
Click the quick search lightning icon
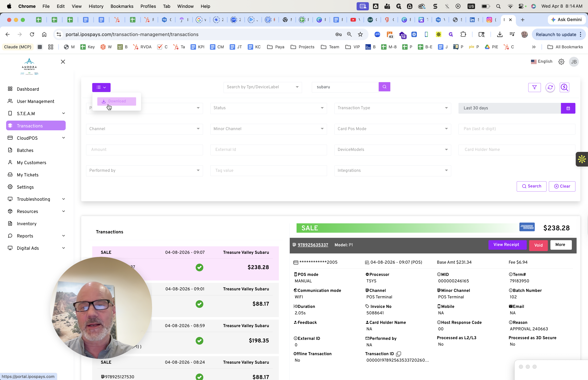tap(564, 87)
